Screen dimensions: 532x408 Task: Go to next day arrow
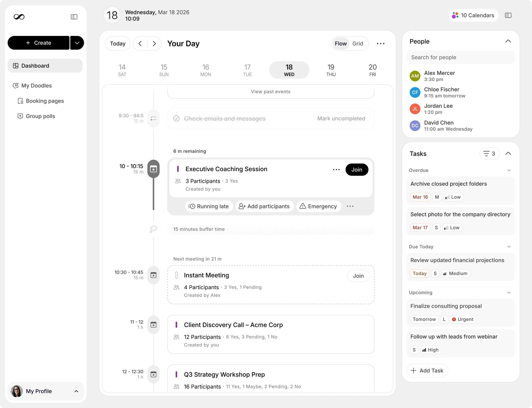[x=154, y=44]
